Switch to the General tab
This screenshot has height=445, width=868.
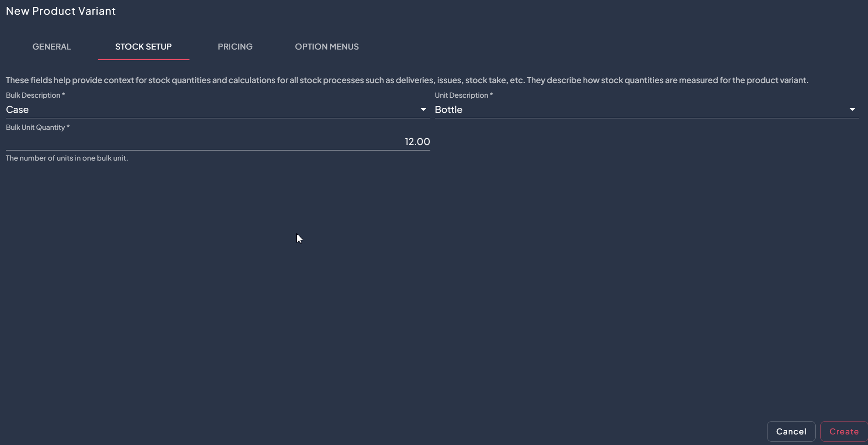[x=52, y=47]
